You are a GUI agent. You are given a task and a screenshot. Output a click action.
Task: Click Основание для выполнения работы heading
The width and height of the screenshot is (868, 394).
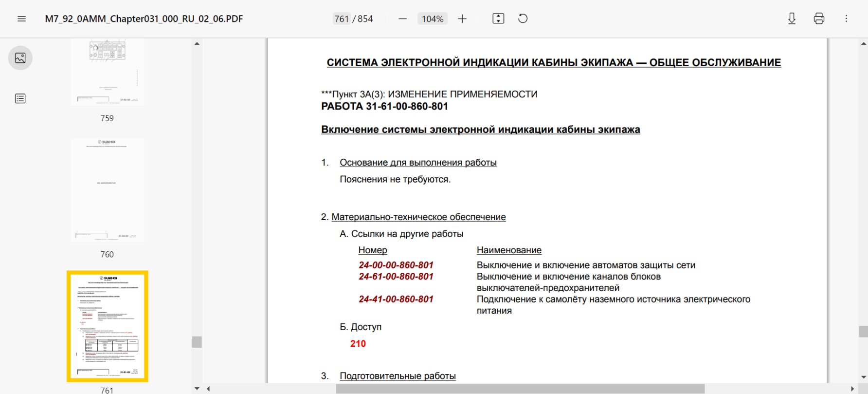click(418, 162)
